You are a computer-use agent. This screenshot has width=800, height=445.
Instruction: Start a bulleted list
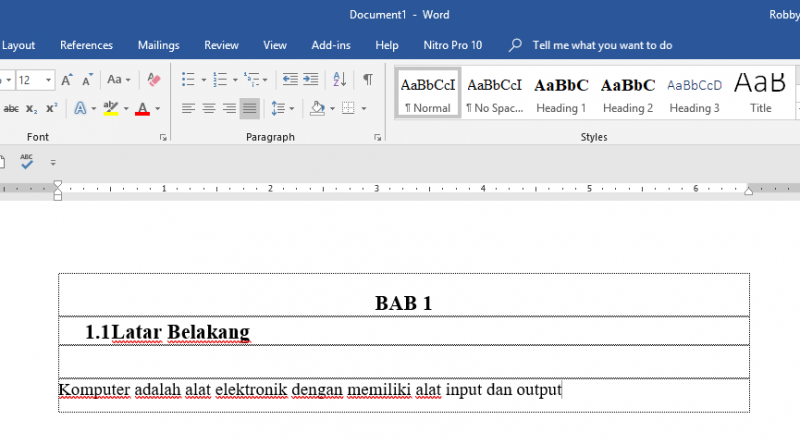188,80
